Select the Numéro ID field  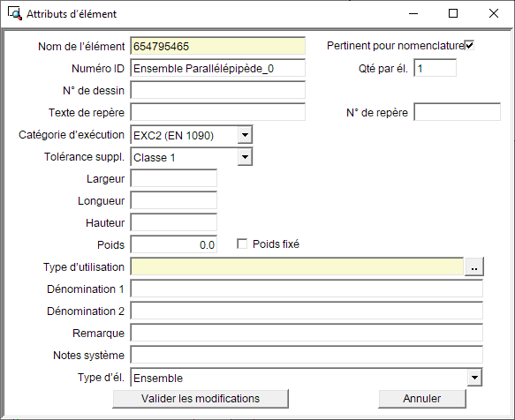point(218,68)
